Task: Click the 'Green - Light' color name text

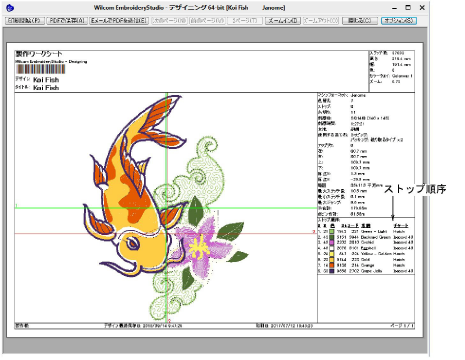Action: (x=374, y=231)
